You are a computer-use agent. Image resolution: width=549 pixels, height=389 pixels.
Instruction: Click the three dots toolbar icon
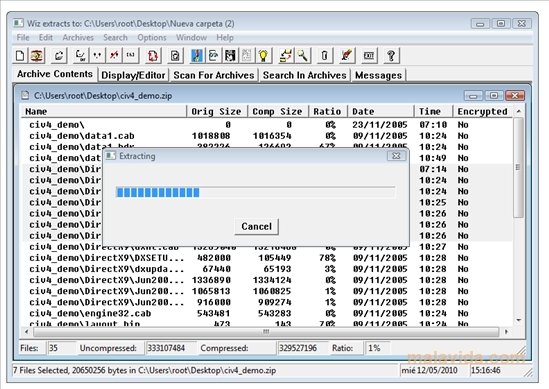click(97, 56)
